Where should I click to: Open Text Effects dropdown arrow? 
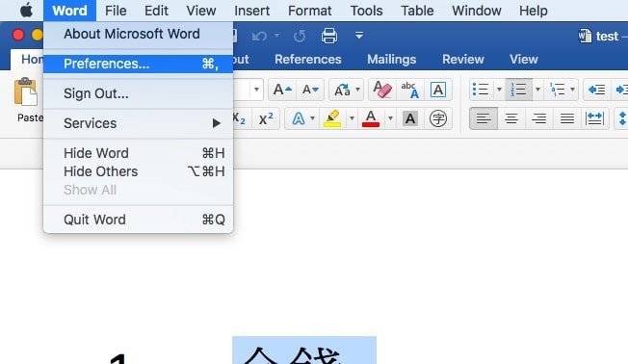coord(313,118)
